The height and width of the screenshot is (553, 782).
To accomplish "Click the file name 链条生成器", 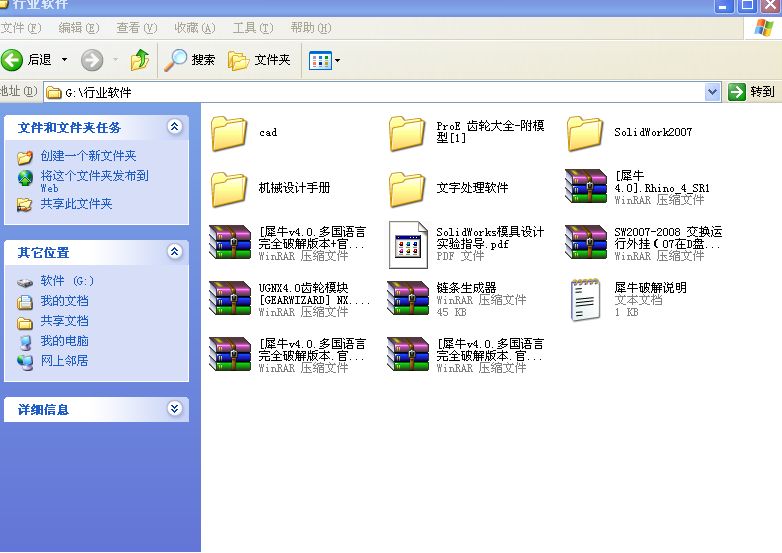I will [466, 287].
